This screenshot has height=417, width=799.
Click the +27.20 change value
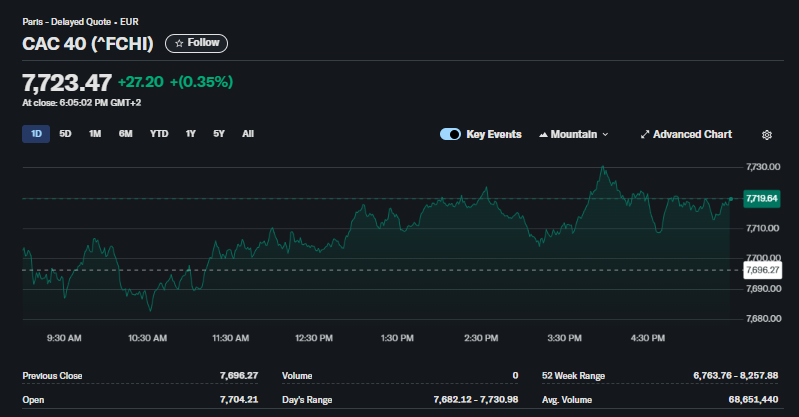pyautogui.click(x=141, y=82)
